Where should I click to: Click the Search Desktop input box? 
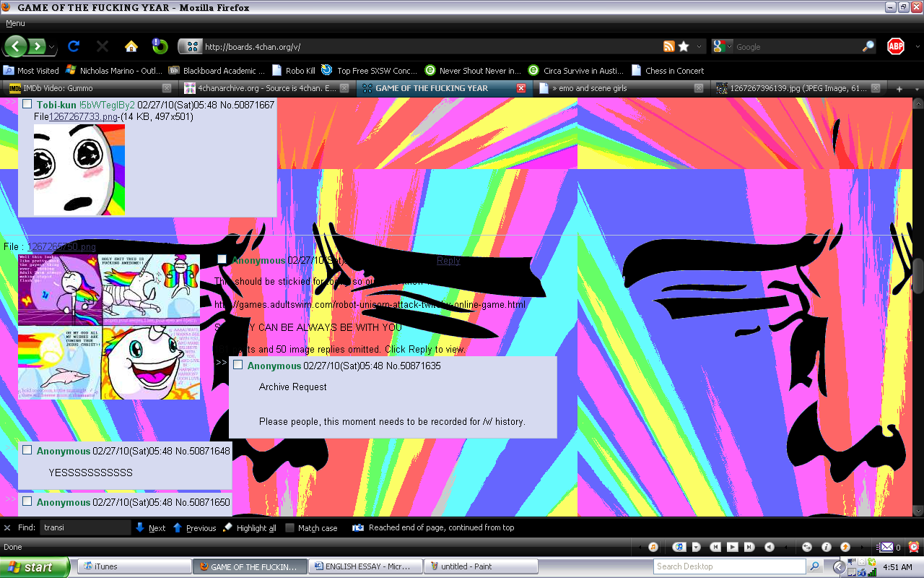click(730, 566)
